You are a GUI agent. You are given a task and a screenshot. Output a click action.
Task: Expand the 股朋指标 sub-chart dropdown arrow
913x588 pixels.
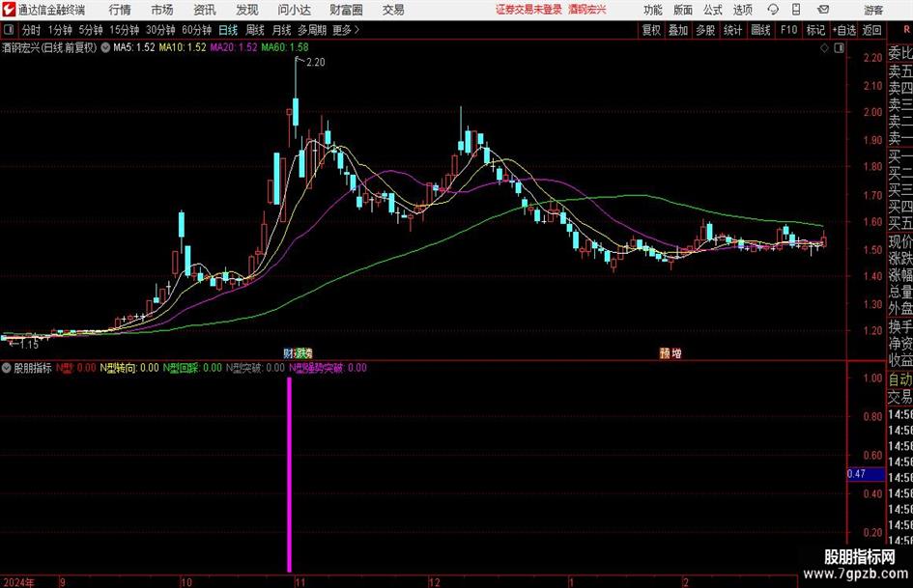7,368
